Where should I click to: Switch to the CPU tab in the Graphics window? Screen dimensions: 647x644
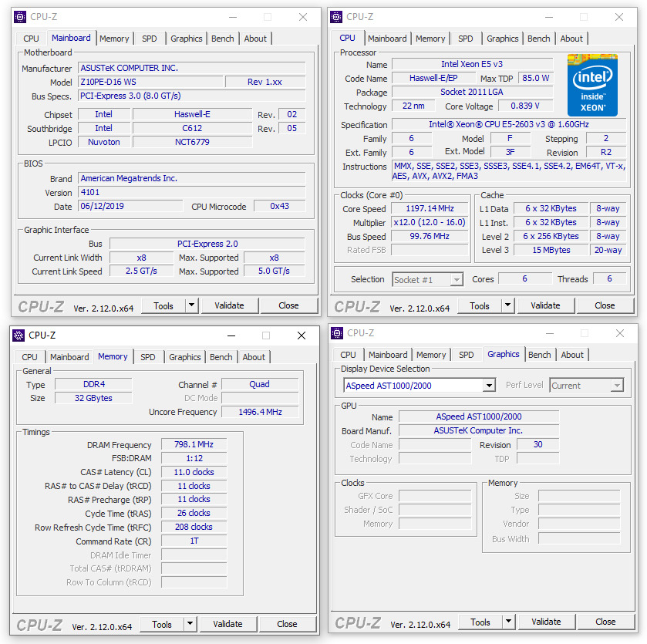click(349, 355)
